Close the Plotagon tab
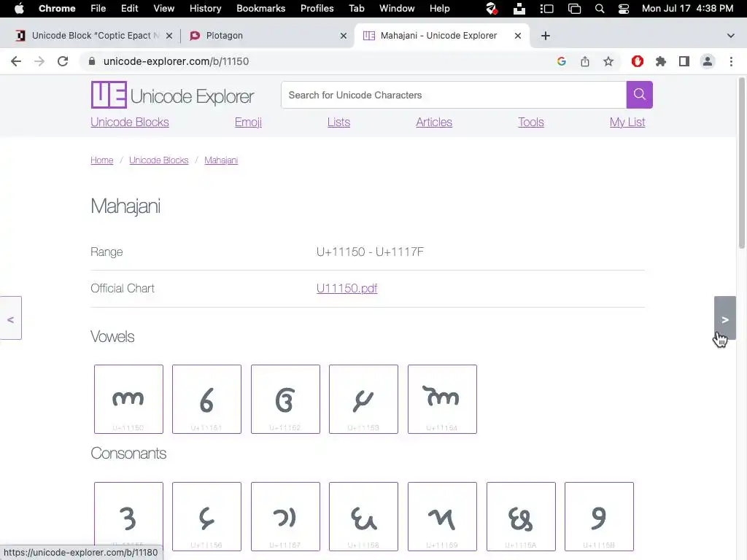This screenshot has width=747, height=560. pos(344,36)
